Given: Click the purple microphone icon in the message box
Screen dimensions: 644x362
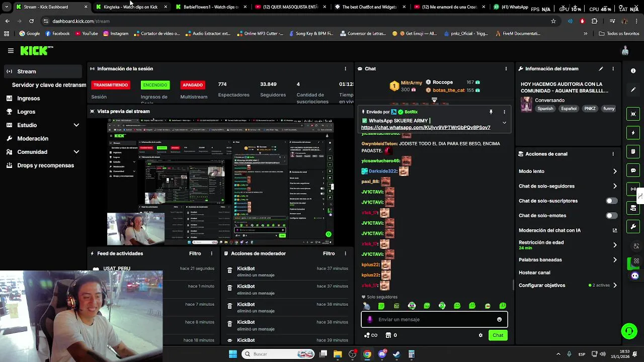Looking at the screenshot, I should tap(370, 319).
